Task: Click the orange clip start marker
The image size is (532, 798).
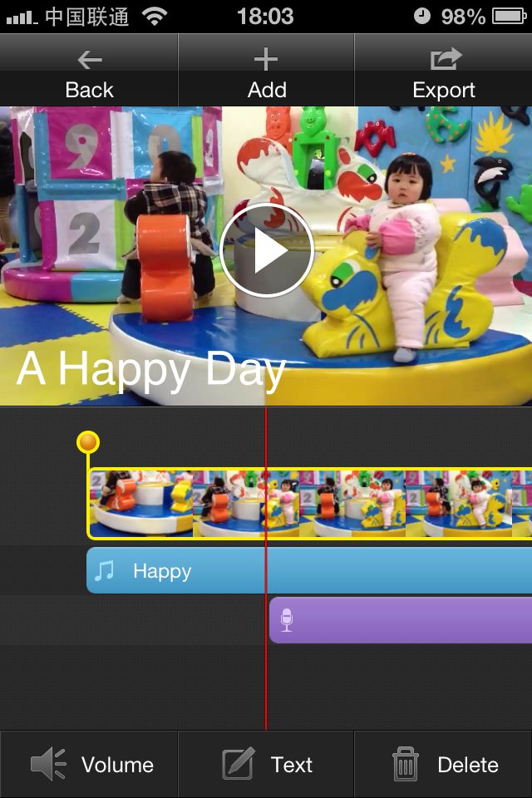Action: click(x=88, y=442)
